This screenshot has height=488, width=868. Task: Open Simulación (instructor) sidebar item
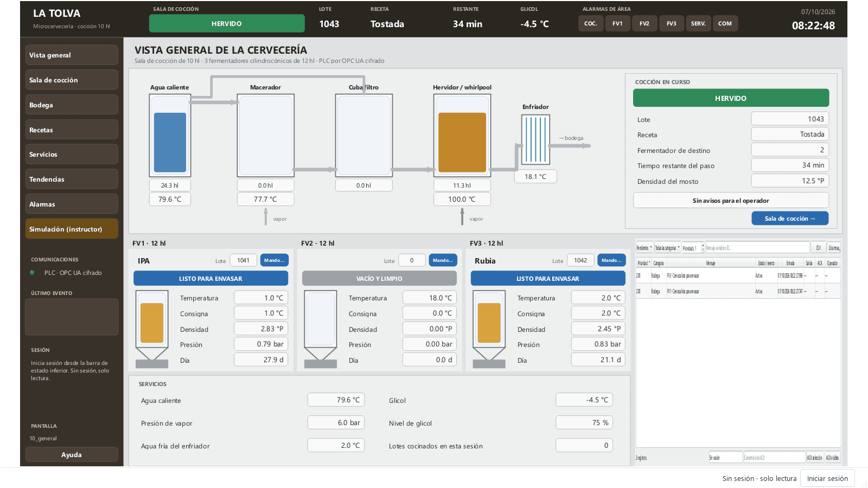[72, 229]
